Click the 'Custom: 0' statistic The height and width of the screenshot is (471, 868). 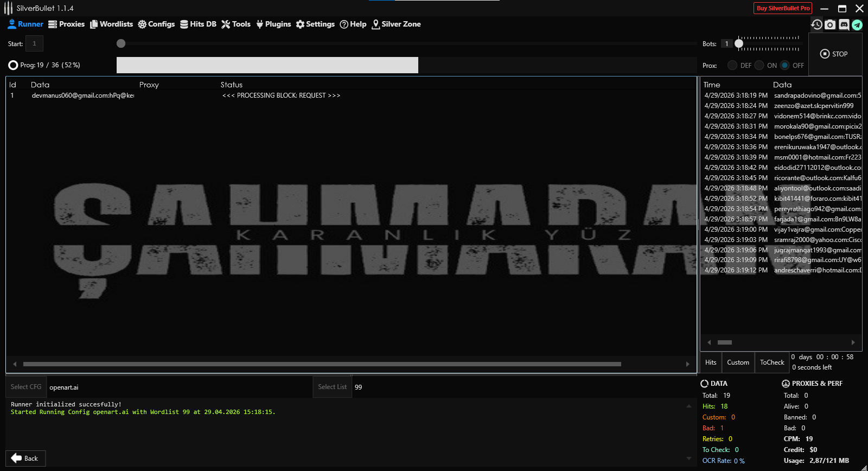tap(719, 417)
